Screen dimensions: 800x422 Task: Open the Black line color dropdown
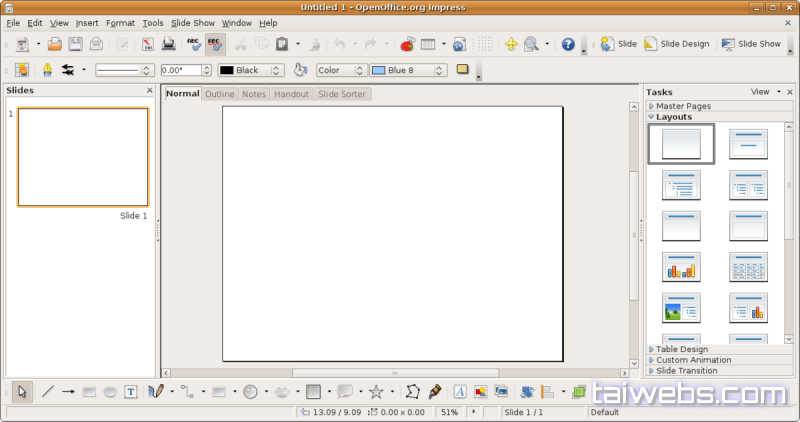pos(276,70)
